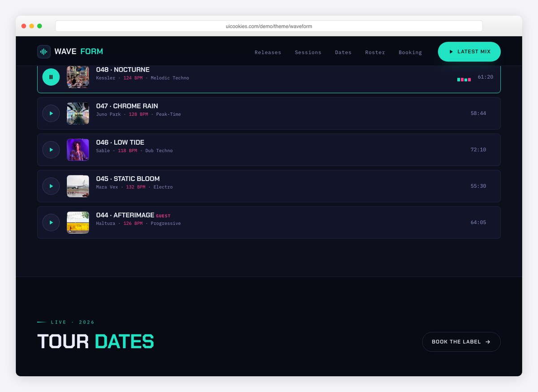Open the Sessions nav link
The image size is (538, 392).
(x=308, y=52)
